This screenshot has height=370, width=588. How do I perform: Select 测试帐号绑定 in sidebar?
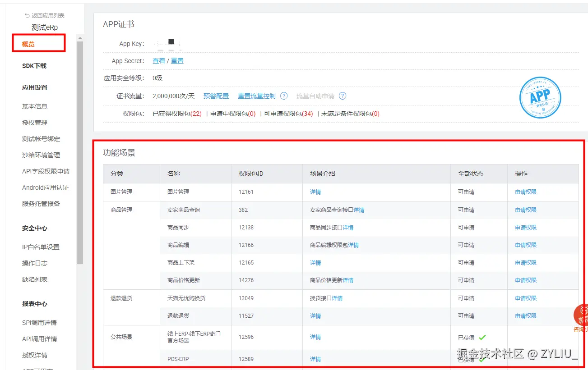click(41, 139)
